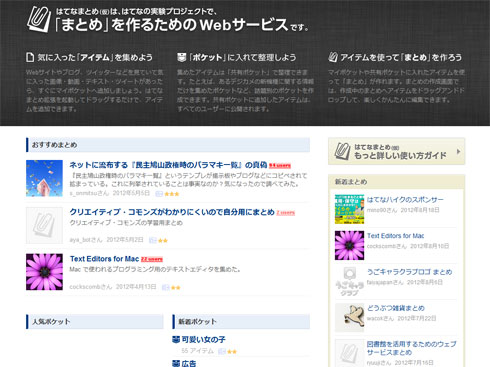Viewport: 490px width, 367px height.
Task: Click the pocket icon beside 「ポケット」に入れて整理しよう
Action: pyautogui.click(x=181, y=57)
